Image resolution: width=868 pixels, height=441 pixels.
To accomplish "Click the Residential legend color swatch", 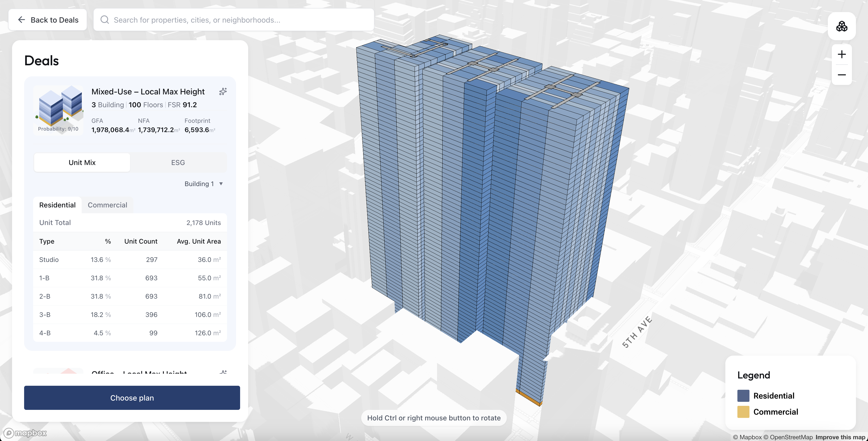I will (743, 396).
